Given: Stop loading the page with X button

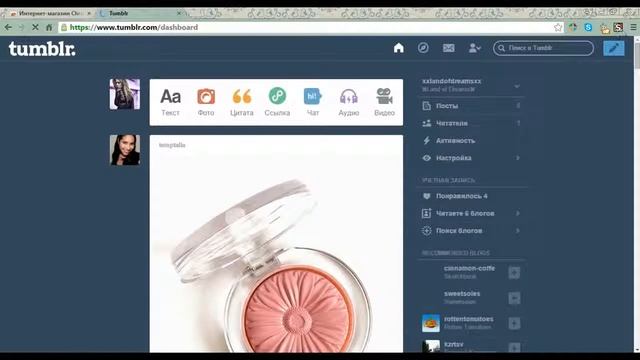Looking at the screenshot, I should pyautogui.click(x=35, y=27).
